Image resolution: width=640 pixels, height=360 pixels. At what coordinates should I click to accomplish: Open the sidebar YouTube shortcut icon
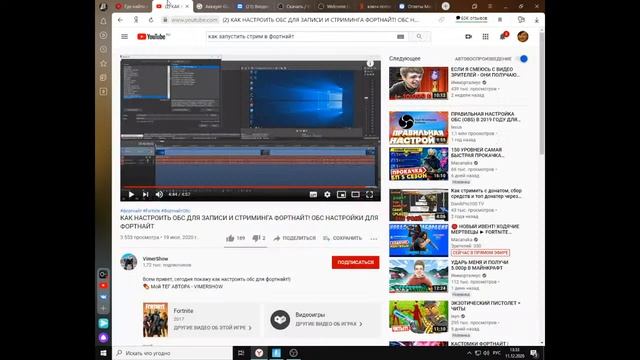tap(103, 285)
